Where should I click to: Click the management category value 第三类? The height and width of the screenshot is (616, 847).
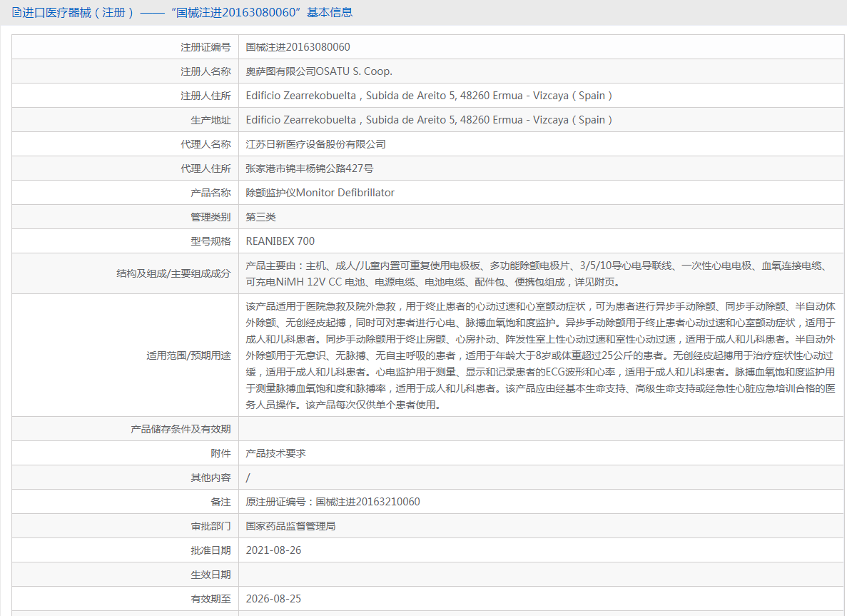pyautogui.click(x=260, y=217)
